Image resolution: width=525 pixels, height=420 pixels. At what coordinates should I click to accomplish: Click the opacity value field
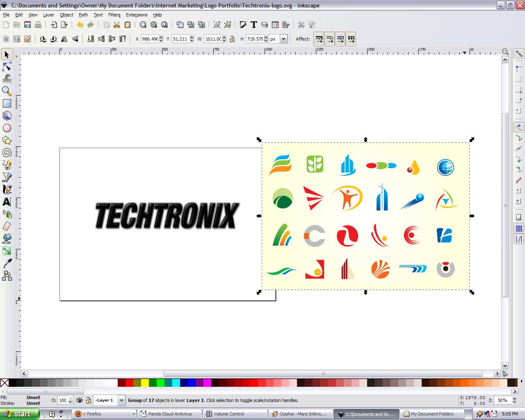tap(64, 400)
